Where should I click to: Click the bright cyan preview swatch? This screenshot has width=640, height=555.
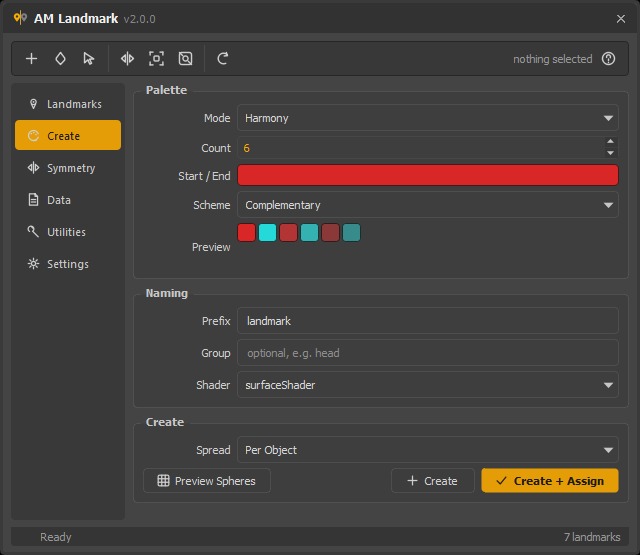point(267,233)
